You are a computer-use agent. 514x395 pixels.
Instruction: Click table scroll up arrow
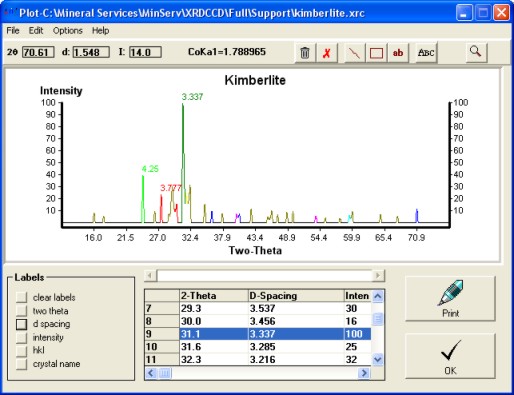pos(378,296)
